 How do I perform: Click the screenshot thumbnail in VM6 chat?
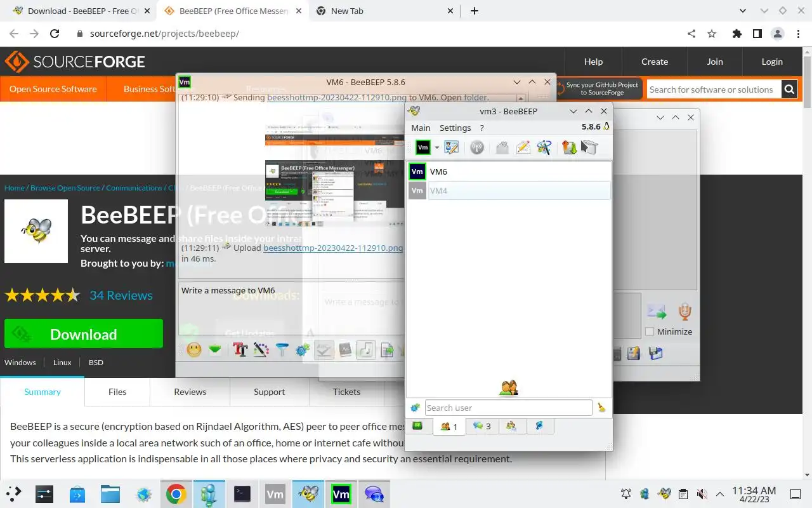[334, 175]
